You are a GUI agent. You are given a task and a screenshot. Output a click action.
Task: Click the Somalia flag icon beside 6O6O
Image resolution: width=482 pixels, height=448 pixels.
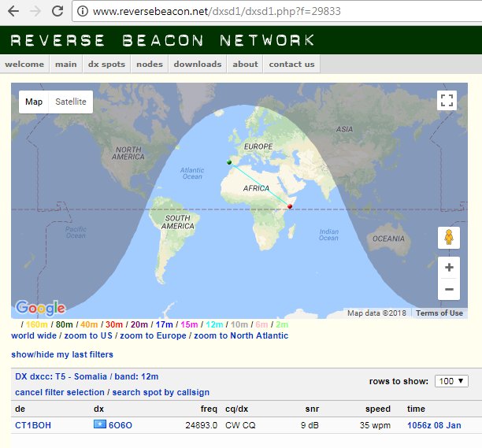(x=100, y=424)
